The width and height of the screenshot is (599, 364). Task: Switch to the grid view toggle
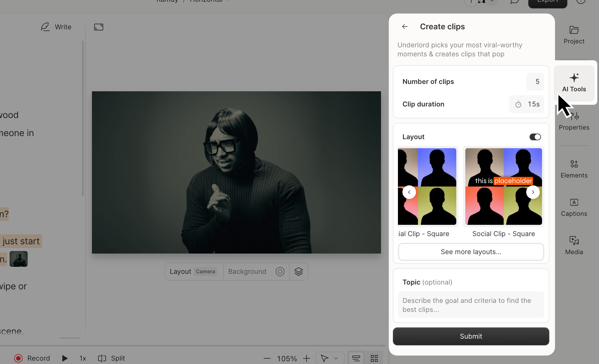point(374,358)
